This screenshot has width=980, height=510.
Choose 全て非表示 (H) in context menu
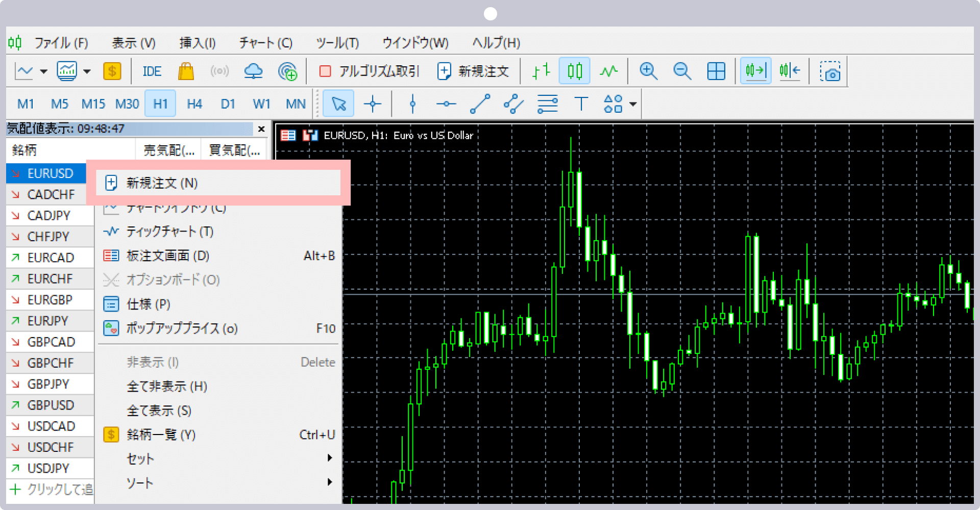[x=218, y=387]
